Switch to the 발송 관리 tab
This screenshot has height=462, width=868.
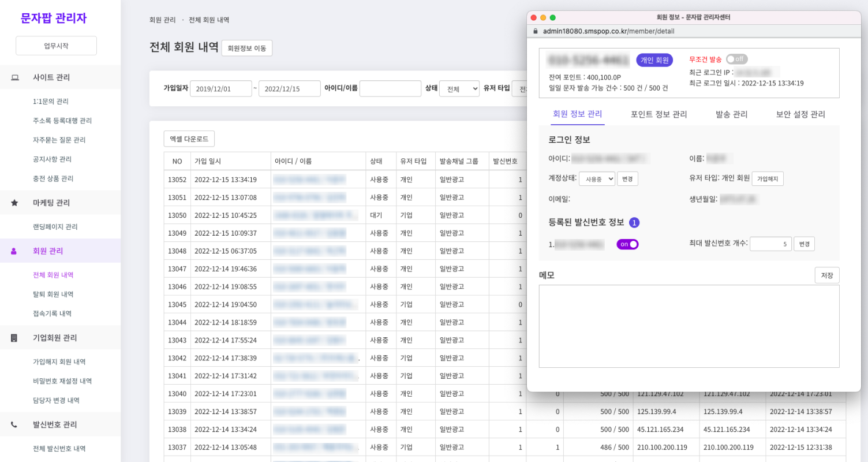tap(732, 114)
